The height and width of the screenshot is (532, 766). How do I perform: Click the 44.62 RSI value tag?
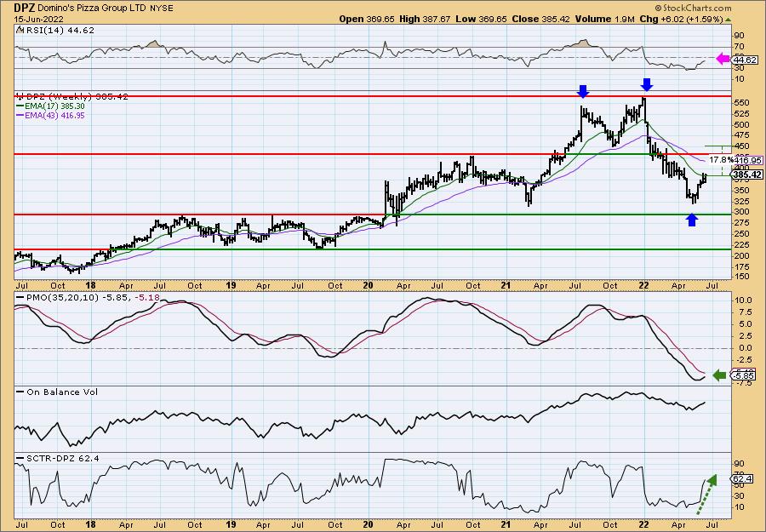[745, 60]
